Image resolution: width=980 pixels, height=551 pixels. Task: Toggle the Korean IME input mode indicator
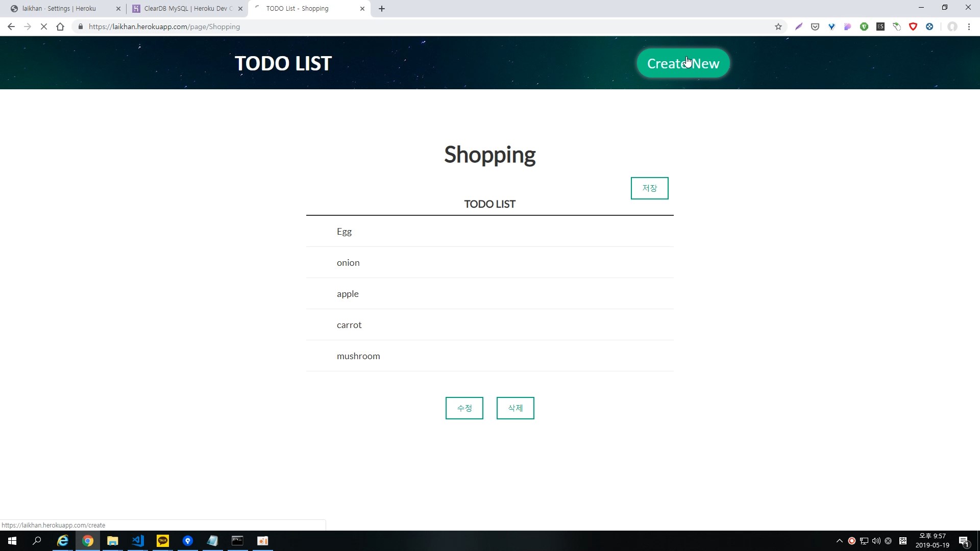point(902,541)
